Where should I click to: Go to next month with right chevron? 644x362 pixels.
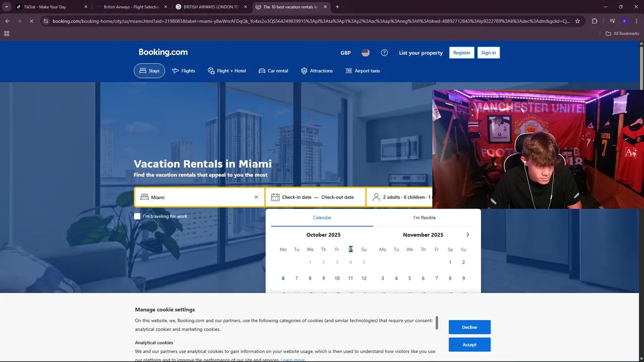click(x=468, y=235)
